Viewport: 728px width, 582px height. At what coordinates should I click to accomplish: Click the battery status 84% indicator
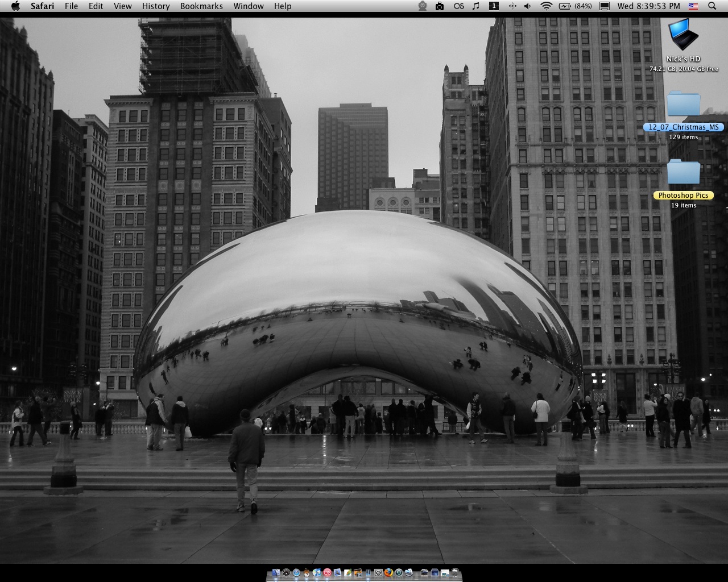(x=575, y=6)
